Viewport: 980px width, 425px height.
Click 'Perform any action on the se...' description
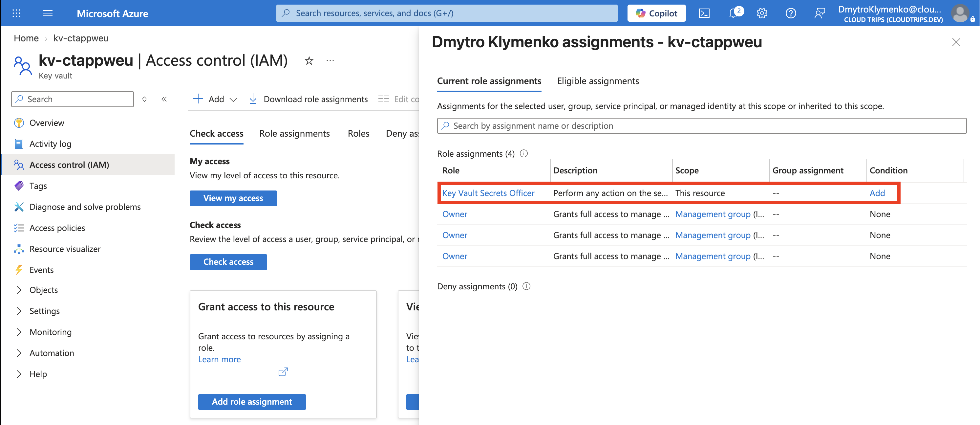(x=610, y=193)
